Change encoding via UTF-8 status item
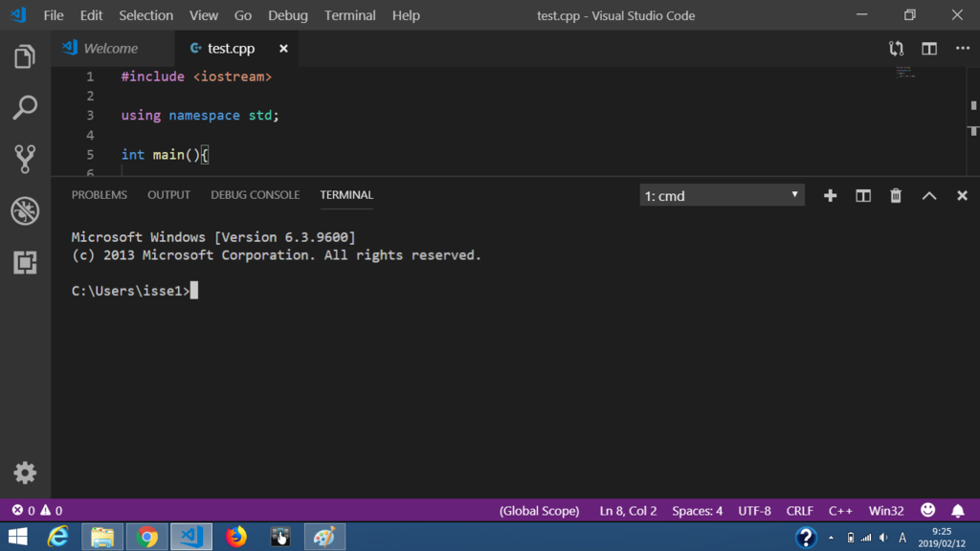Image resolution: width=980 pixels, height=551 pixels. click(x=754, y=511)
